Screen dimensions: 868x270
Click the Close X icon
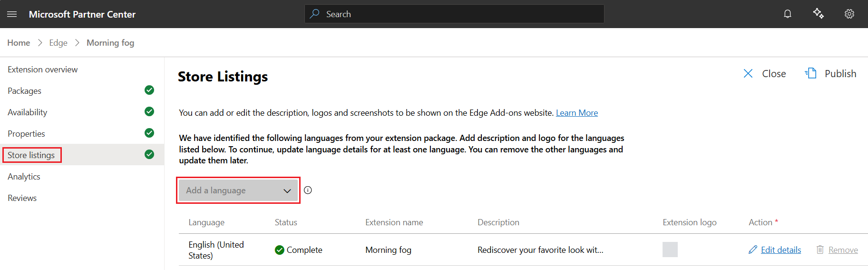(748, 73)
